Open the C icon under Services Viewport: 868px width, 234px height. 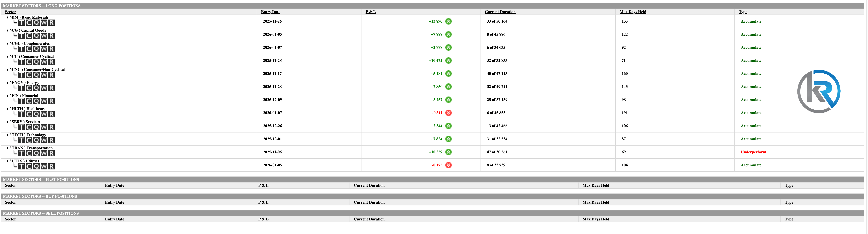(x=29, y=127)
